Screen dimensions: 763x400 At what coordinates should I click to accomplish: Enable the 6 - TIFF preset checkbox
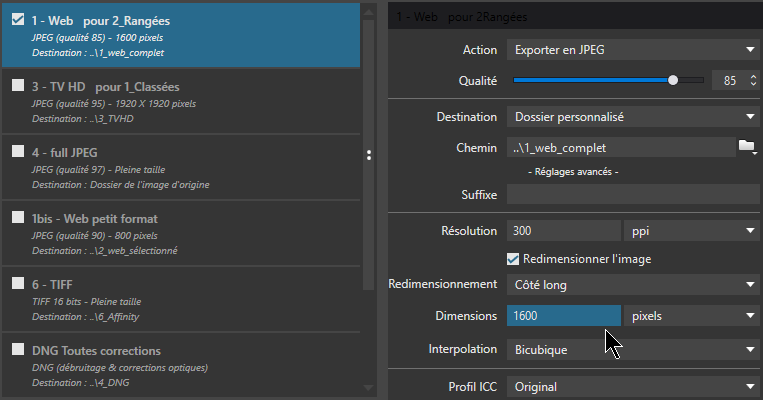[18, 283]
